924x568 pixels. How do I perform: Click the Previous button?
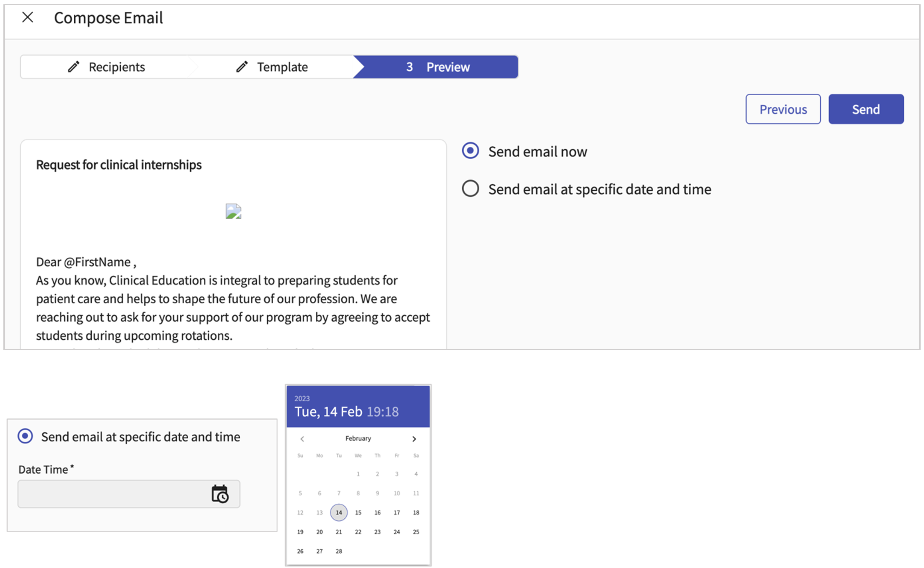pyautogui.click(x=783, y=109)
